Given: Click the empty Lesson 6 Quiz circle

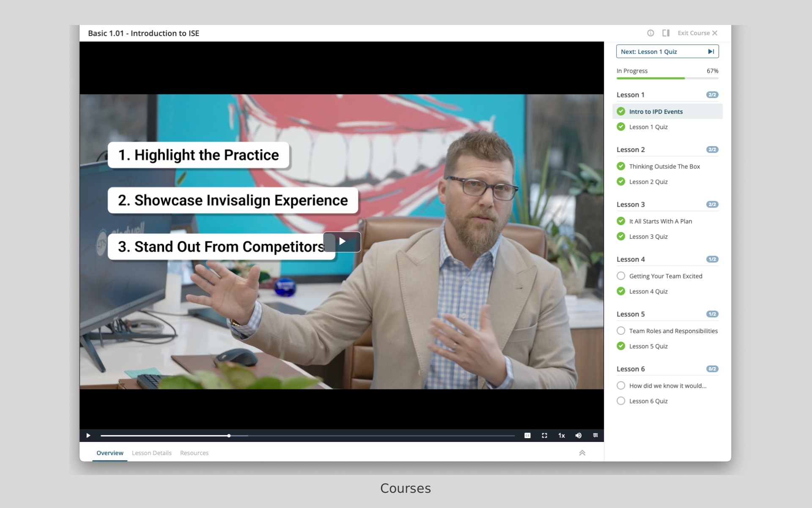Looking at the screenshot, I should (621, 401).
